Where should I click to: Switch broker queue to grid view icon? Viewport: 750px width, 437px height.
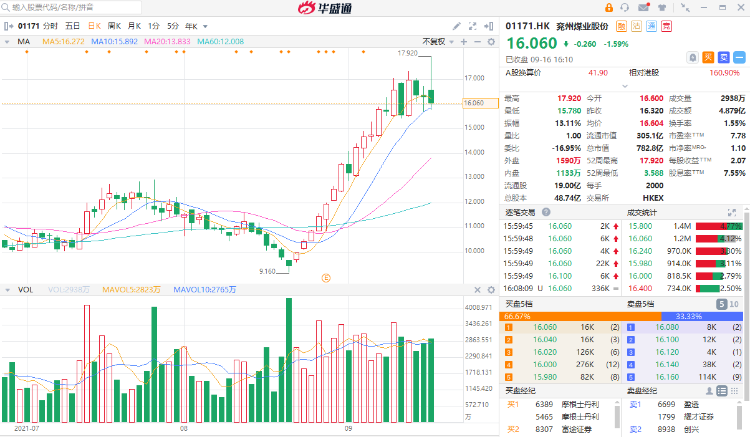pyautogui.click(x=734, y=391)
